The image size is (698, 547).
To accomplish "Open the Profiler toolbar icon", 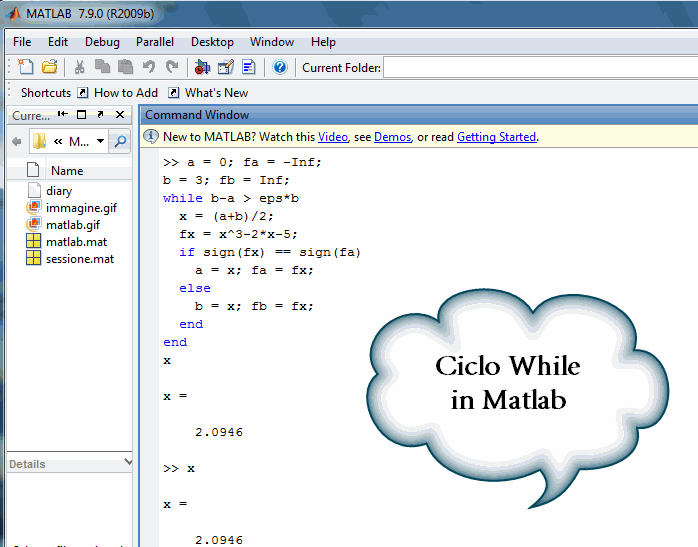I will coord(249,67).
